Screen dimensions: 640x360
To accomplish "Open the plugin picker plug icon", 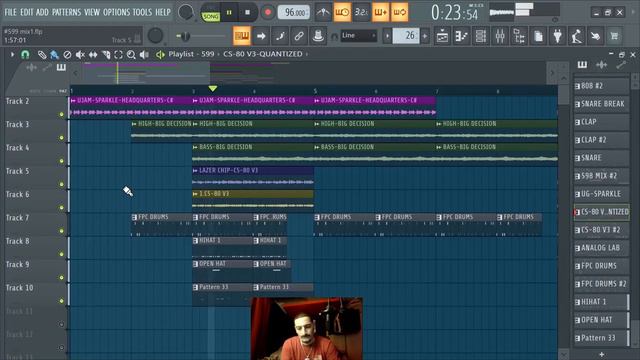I will (x=558, y=36).
